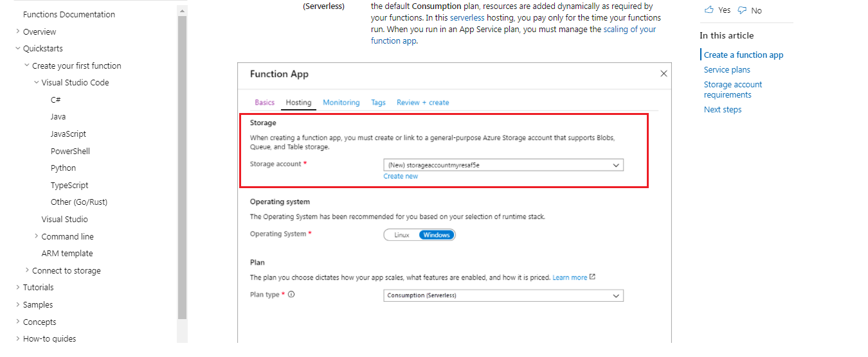Screen dimensions: 868x357
Task: Select Linux operating system option
Action: pos(402,235)
